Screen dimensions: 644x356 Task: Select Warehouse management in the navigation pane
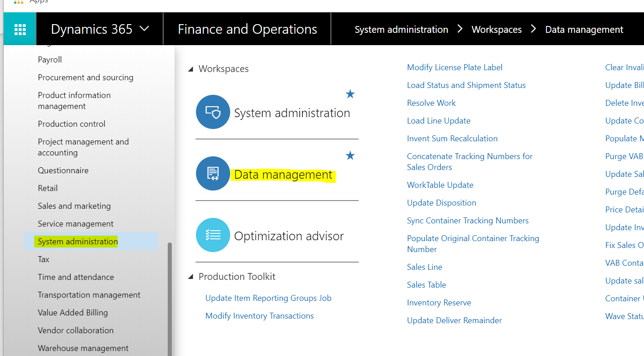[83, 348]
